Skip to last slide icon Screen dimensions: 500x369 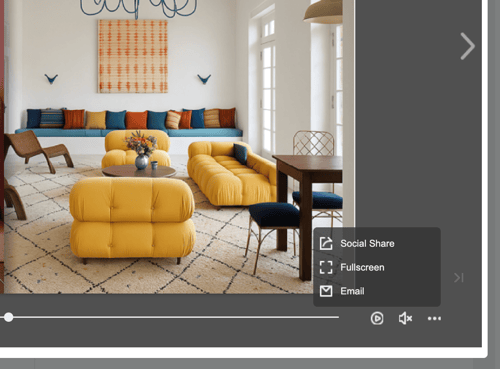(x=459, y=277)
